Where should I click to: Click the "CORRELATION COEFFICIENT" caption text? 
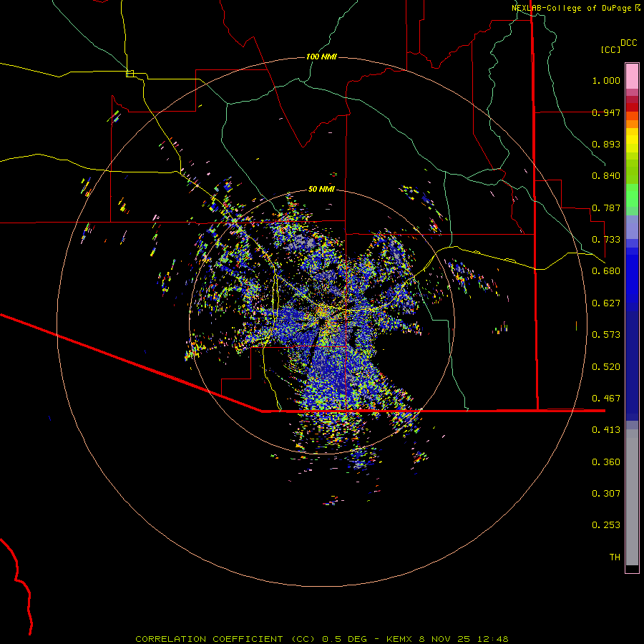tap(209, 639)
